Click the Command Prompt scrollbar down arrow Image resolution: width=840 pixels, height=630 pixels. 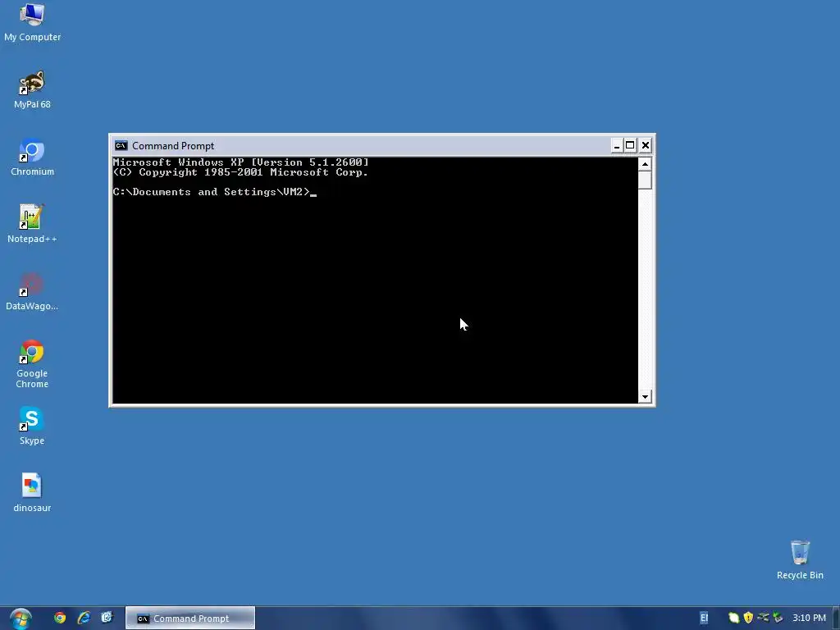click(645, 396)
